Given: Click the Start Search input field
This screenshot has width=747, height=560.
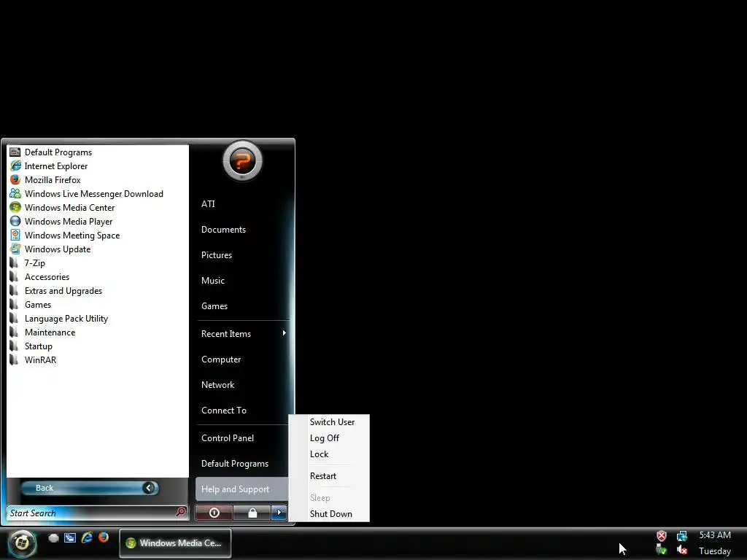Looking at the screenshot, I should [x=91, y=513].
